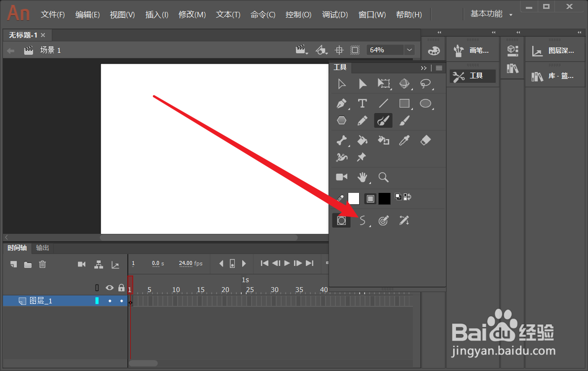Image resolution: width=588 pixels, height=371 pixels.
Task: Open the 图层深度 panel
Action: tap(554, 51)
